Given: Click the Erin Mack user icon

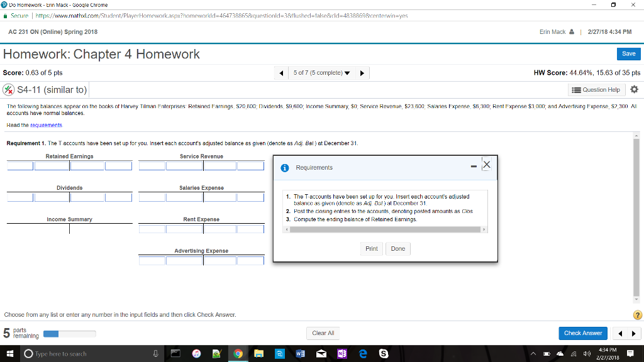Looking at the screenshot, I should click(x=571, y=31).
